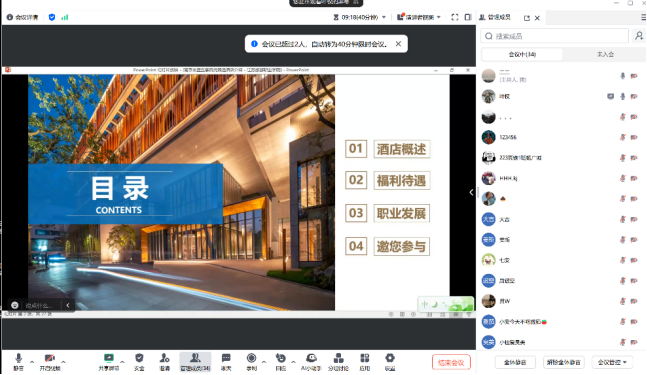Open the Chat panel icon
This screenshot has width=647, height=375.
pyautogui.click(x=226, y=362)
